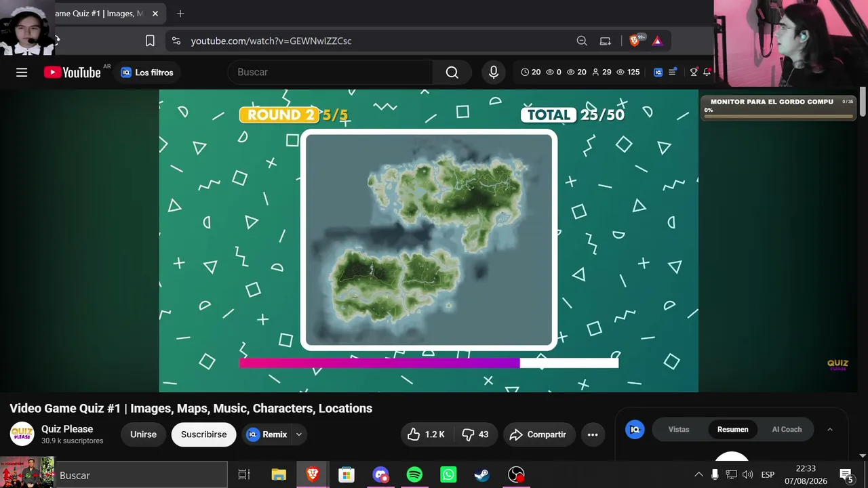868x488 pixels.
Task: Open the vidIQ list icon with blue dot
Action: coord(673,72)
